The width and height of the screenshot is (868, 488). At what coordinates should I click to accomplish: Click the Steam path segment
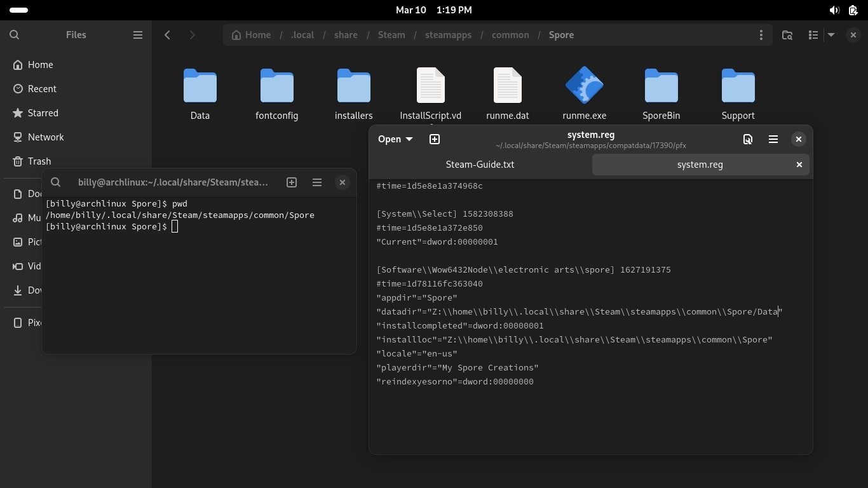pos(391,35)
